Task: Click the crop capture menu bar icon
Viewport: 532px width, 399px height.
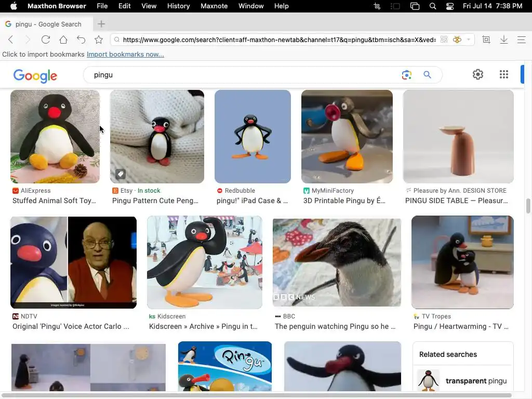Action: pos(377,6)
